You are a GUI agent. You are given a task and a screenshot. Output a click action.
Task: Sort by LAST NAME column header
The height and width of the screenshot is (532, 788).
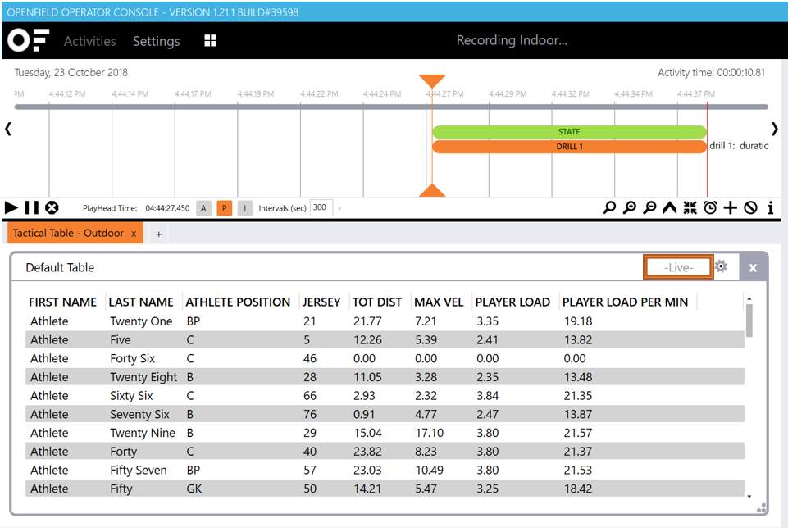click(x=141, y=302)
